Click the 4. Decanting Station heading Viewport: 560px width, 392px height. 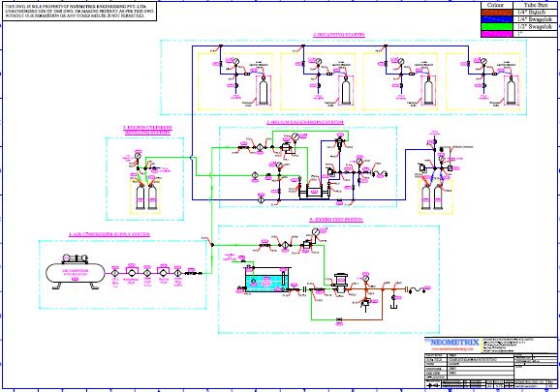click(x=339, y=35)
